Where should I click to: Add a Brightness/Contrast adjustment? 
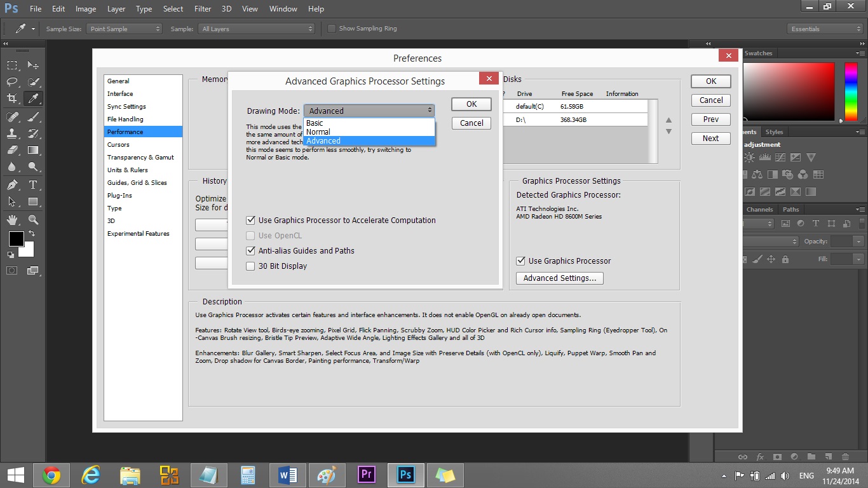coord(749,157)
